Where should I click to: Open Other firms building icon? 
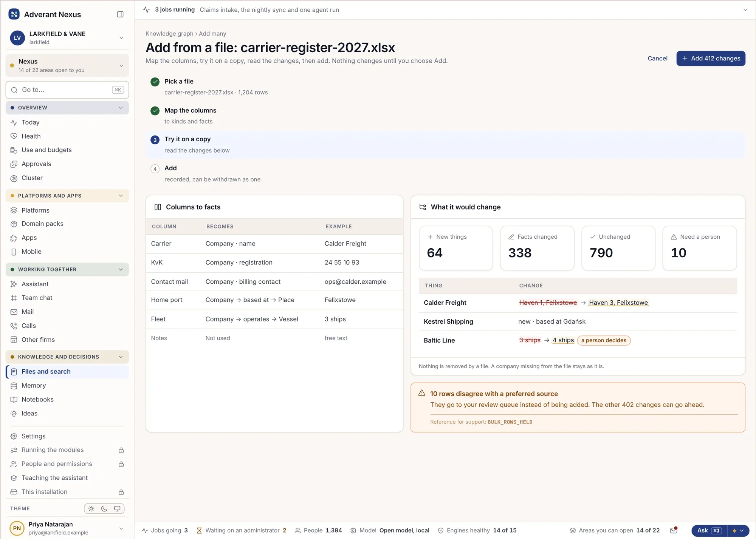point(14,340)
